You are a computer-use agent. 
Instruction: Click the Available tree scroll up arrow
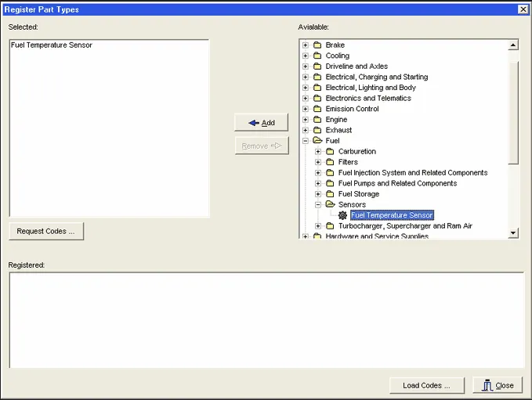(513, 45)
